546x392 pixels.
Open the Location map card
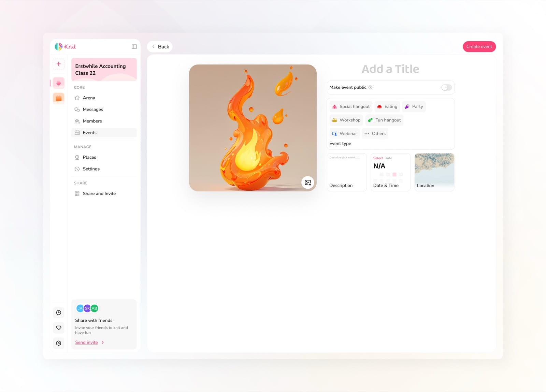(x=434, y=172)
